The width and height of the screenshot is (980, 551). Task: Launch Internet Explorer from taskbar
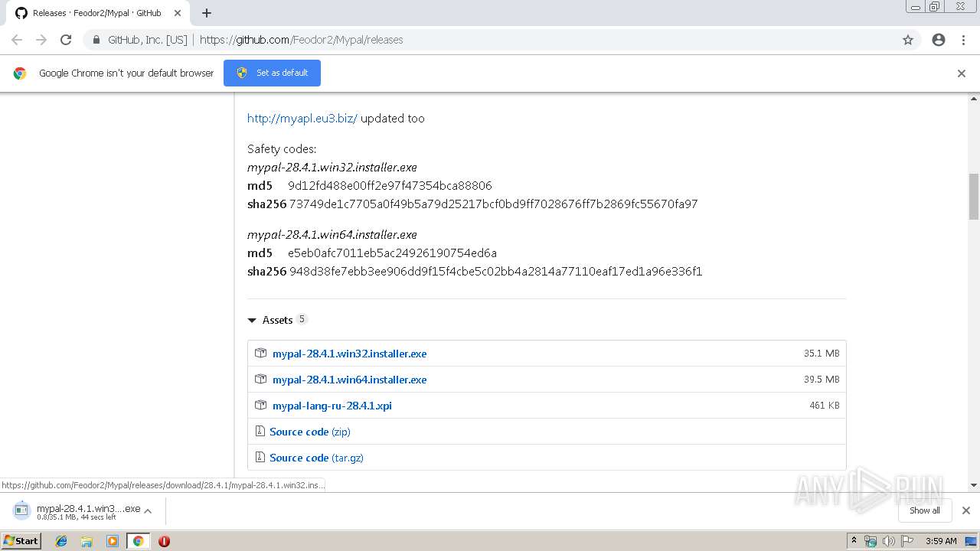pos(61,541)
